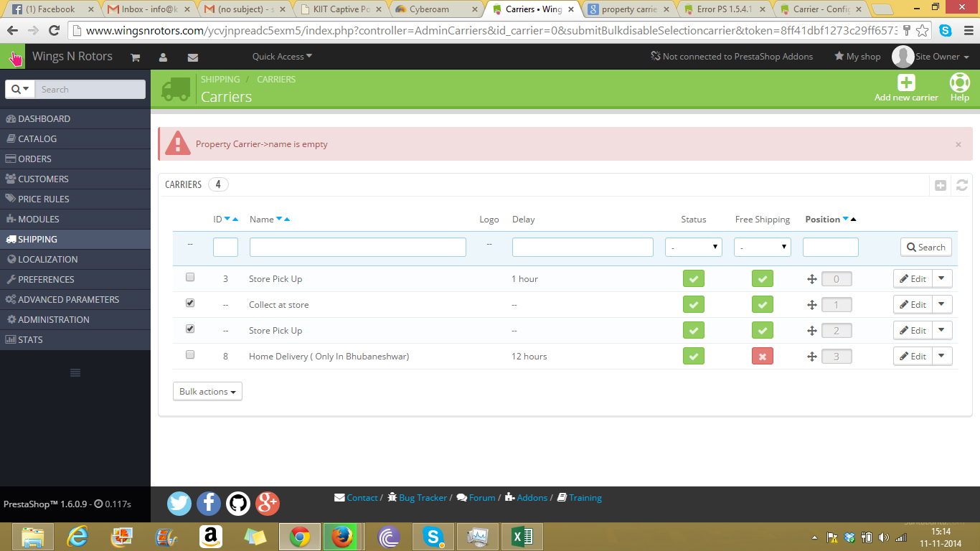Open the Modules menu item
Image resolution: width=980 pixels, height=551 pixels.
click(75, 220)
